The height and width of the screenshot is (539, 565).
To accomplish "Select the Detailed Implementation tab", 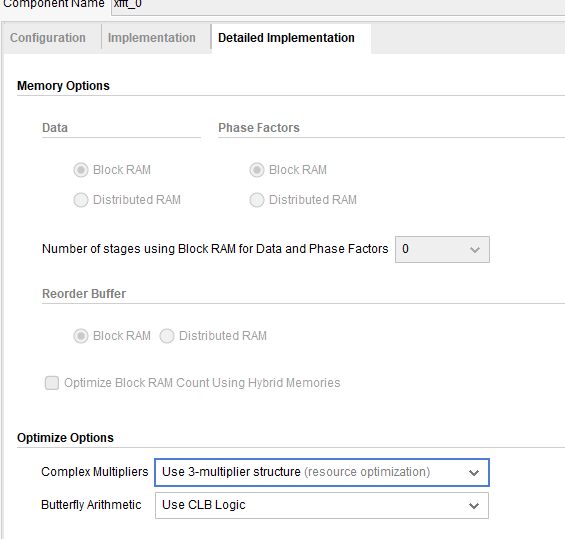I will tap(286, 38).
